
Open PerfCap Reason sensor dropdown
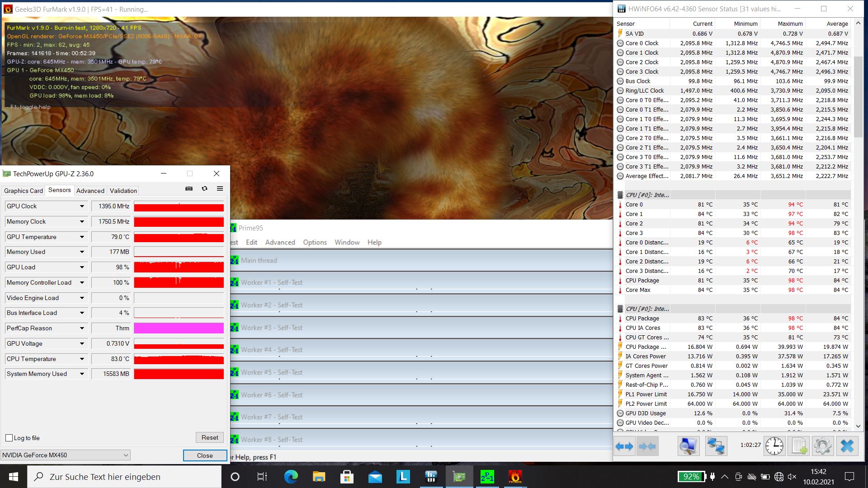tap(82, 328)
